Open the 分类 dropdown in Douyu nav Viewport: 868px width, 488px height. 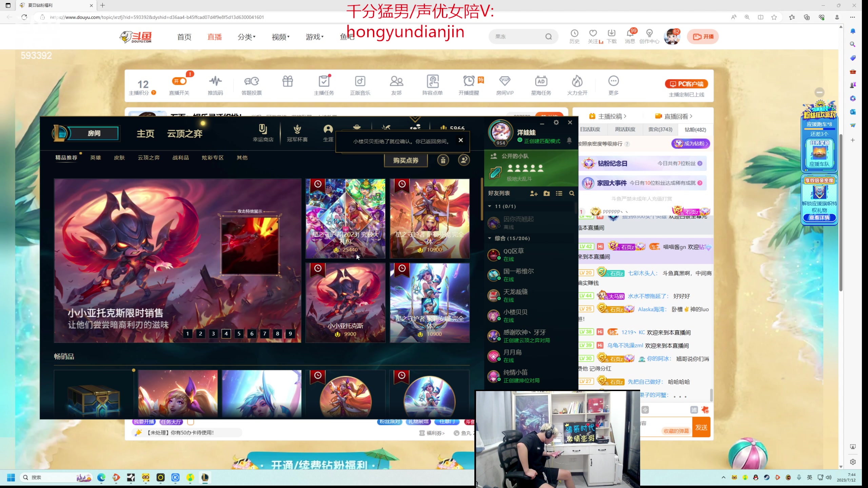246,37
